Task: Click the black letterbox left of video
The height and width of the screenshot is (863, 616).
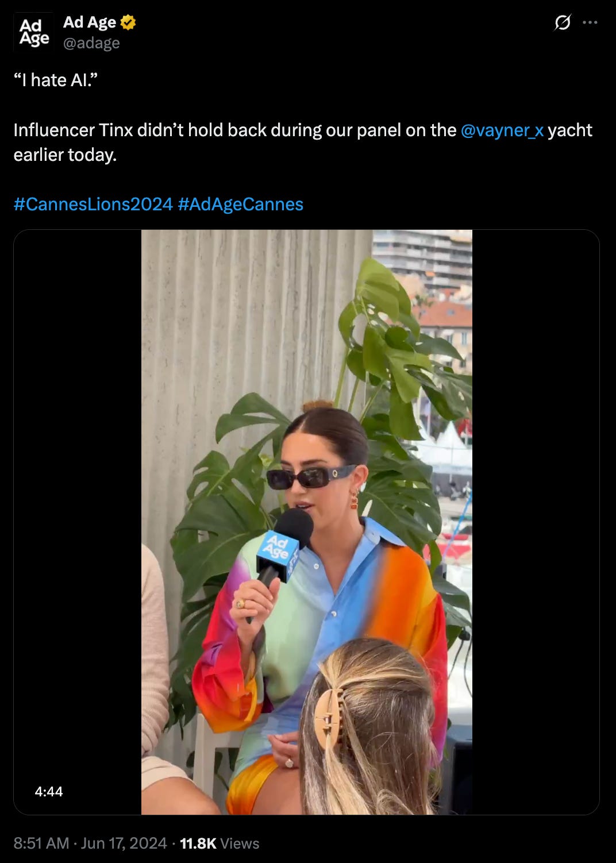Action: (x=78, y=522)
